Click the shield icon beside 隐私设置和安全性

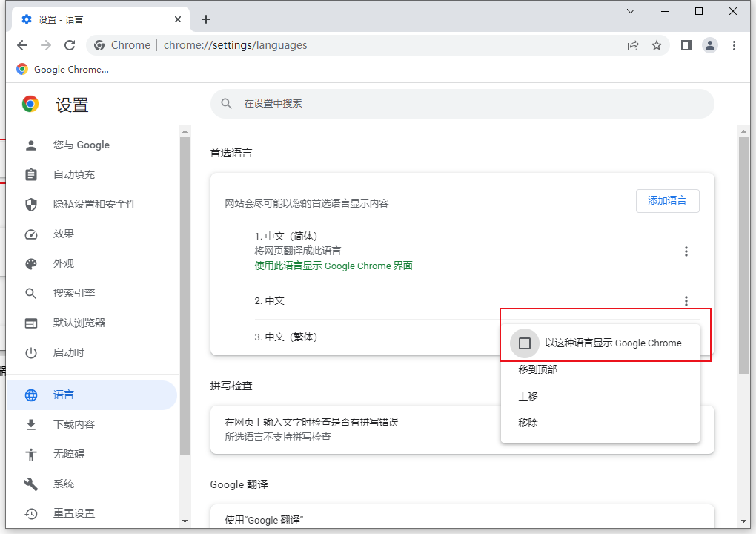coord(31,205)
